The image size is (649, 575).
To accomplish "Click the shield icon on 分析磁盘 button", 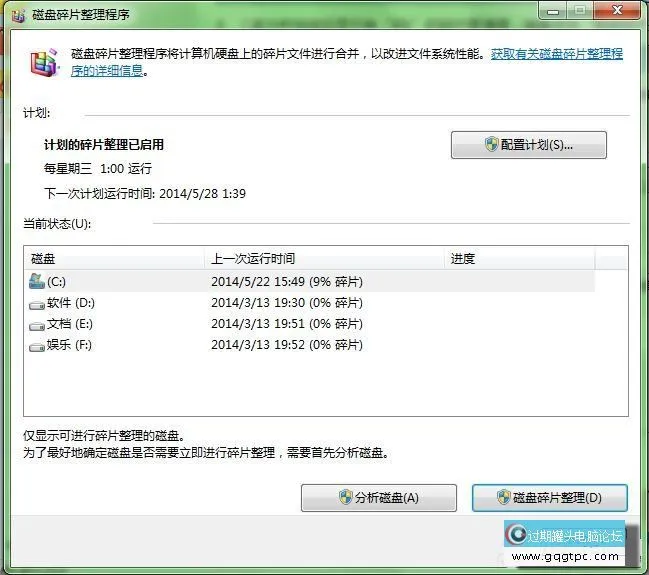I will (345, 498).
